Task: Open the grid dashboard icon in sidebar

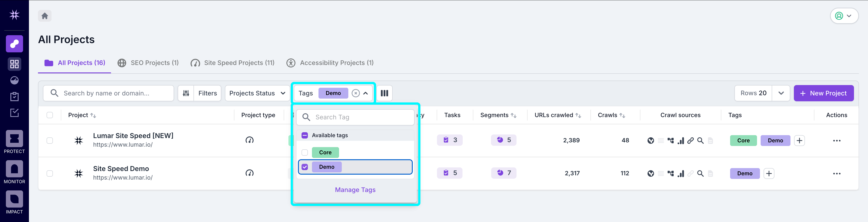Action: [14, 64]
